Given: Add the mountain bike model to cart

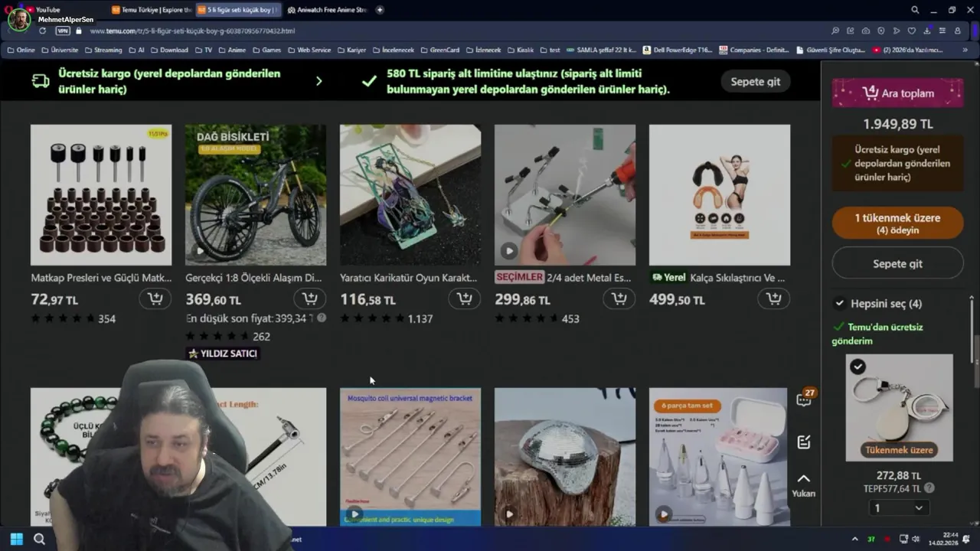Looking at the screenshot, I should (310, 299).
